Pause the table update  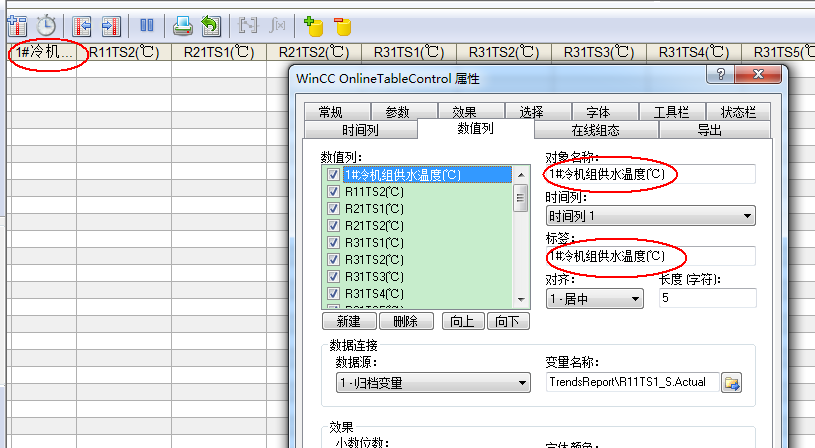(x=146, y=25)
